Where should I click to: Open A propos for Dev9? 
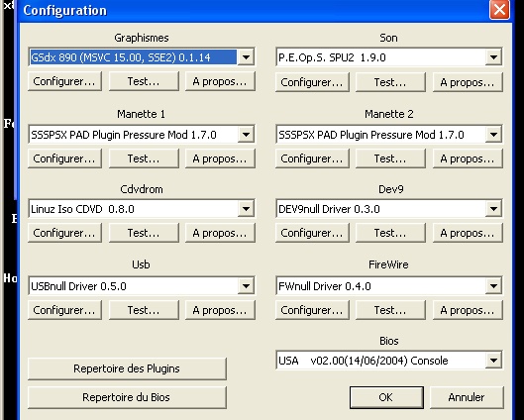[468, 233]
